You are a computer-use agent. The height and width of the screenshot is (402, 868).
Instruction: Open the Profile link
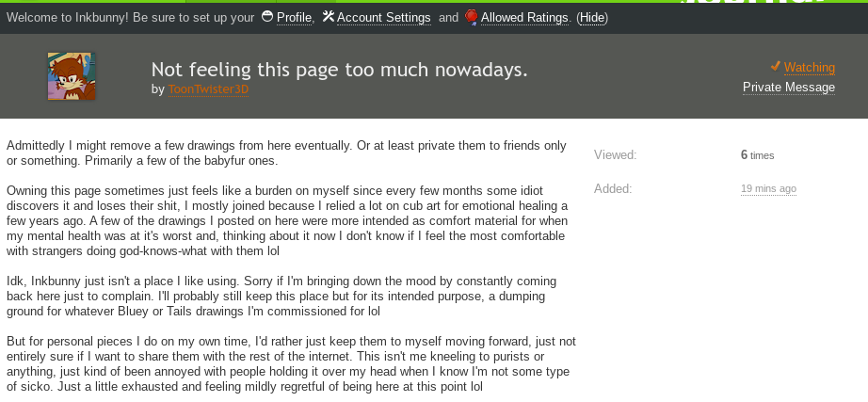coord(294,18)
